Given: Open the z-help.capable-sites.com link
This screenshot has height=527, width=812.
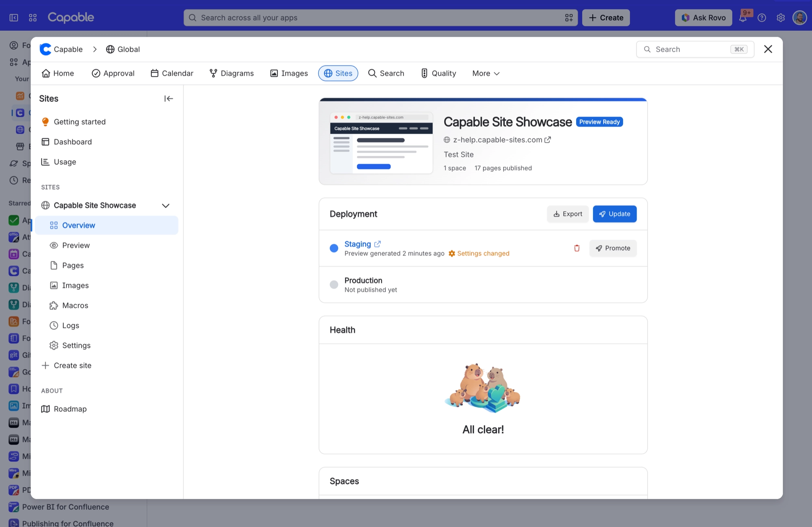Looking at the screenshot, I should pyautogui.click(x=498, y=140).
